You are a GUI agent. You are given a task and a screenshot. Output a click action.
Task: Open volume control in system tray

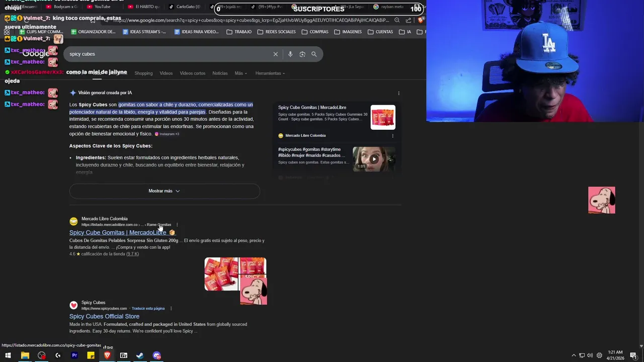coord(590,355)
